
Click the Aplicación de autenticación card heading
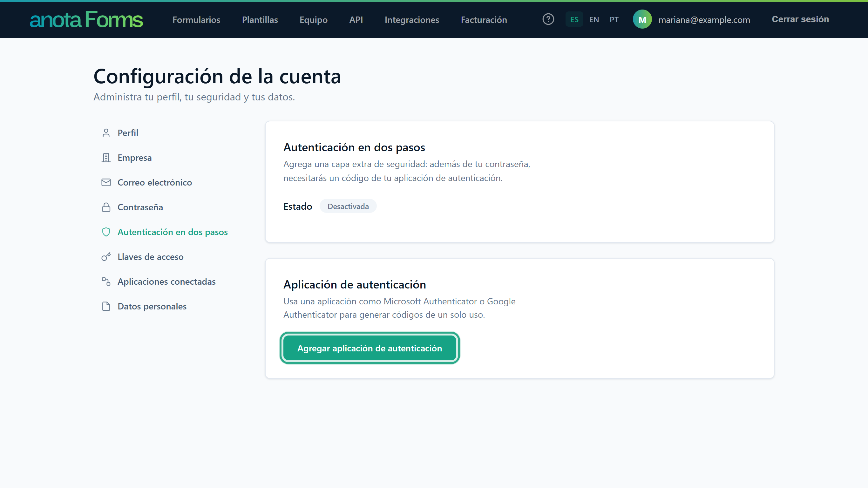(x=355, y=284)
